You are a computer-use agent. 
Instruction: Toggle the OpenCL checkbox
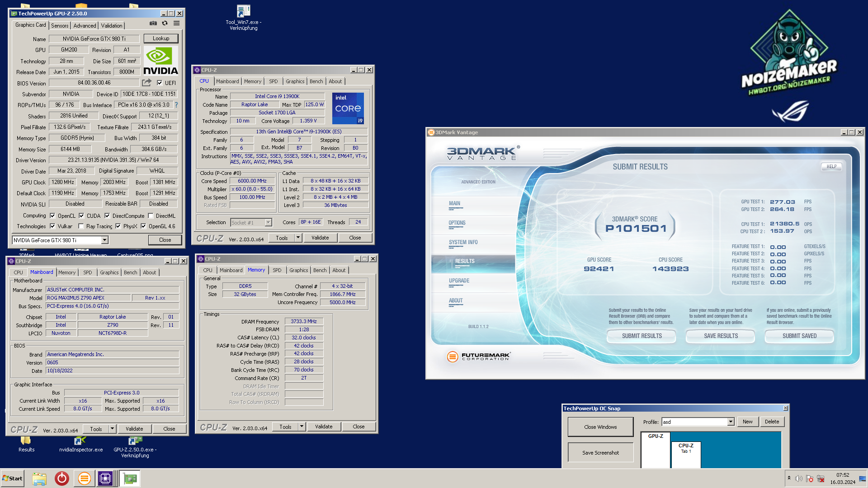click(x=52, y=216)
